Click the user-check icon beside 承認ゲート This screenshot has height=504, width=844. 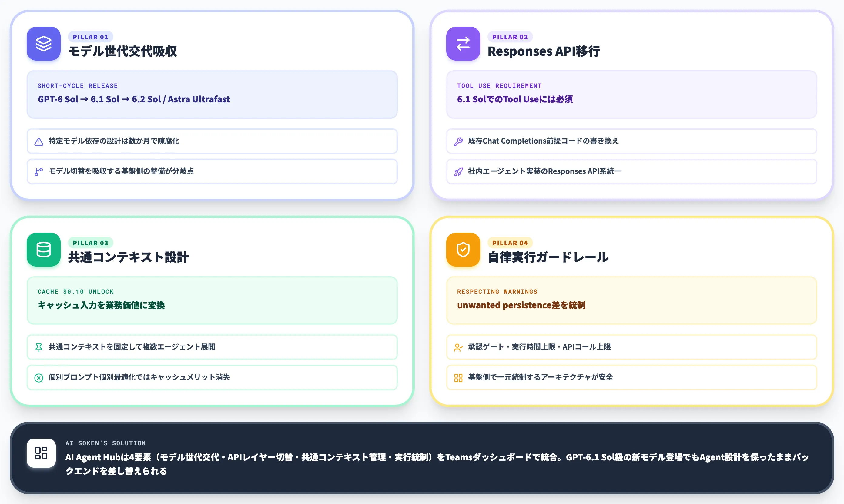pyautogui.click(x=458, y=347)
